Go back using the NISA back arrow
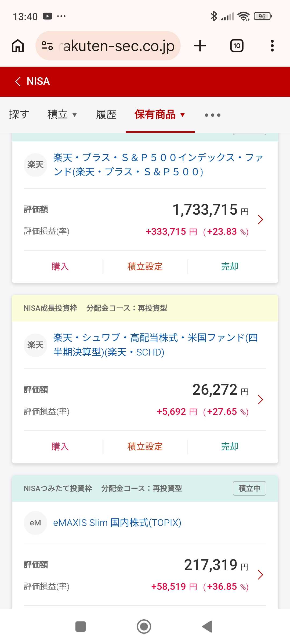 click(x=18, y=82)
